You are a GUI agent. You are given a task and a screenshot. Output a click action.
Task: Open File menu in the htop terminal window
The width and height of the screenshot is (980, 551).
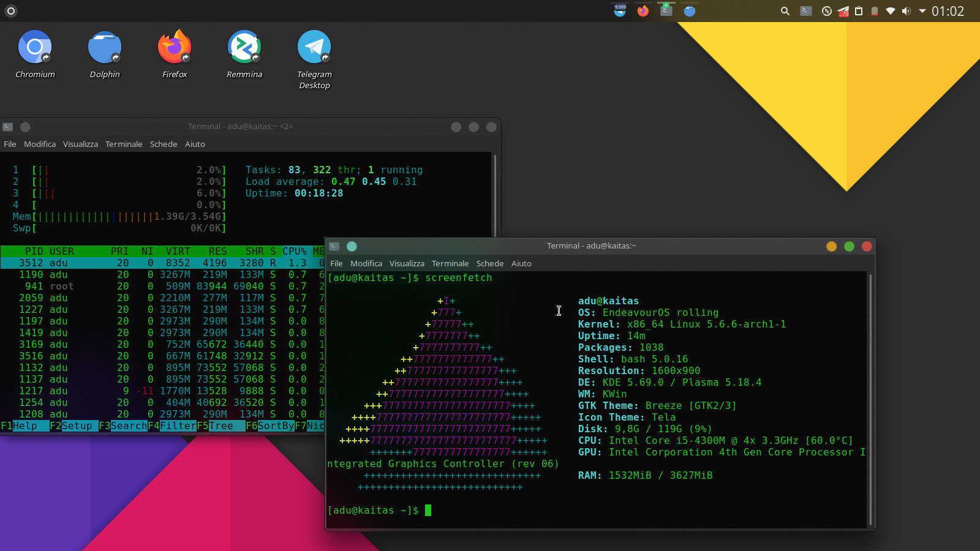point(10,144)
